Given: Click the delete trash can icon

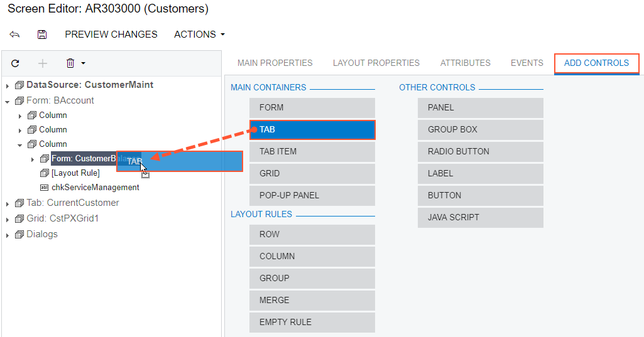Looking at the screenshot, I should click(x=70, y=63).
